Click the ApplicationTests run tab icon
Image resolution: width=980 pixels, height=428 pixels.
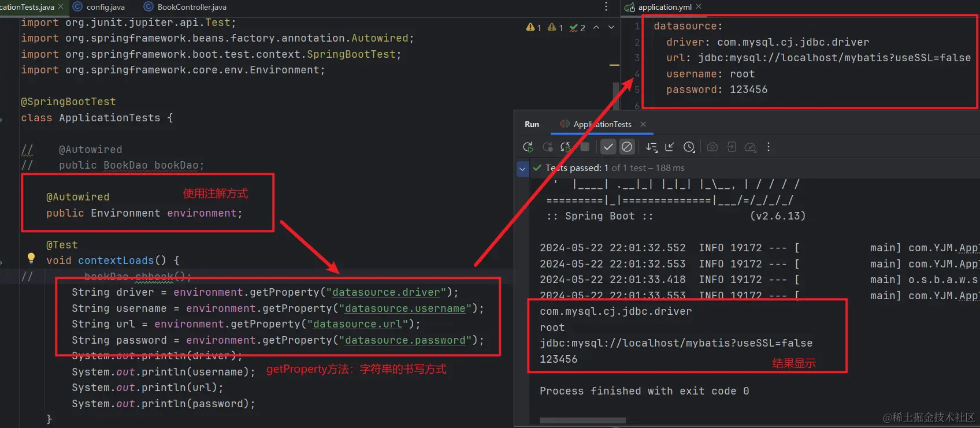click(x=565, y=124)
